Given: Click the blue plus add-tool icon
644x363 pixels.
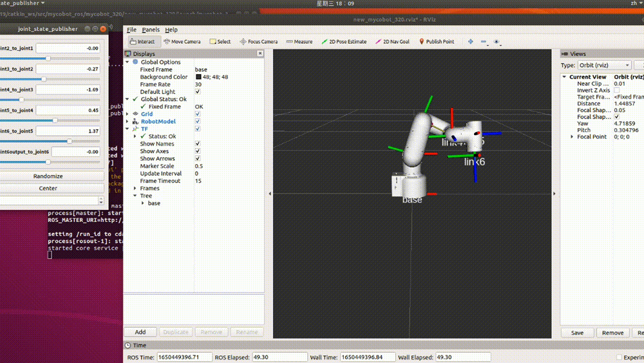Looking at the screenshot, I should pyautogui.click(x=471, y=41).
